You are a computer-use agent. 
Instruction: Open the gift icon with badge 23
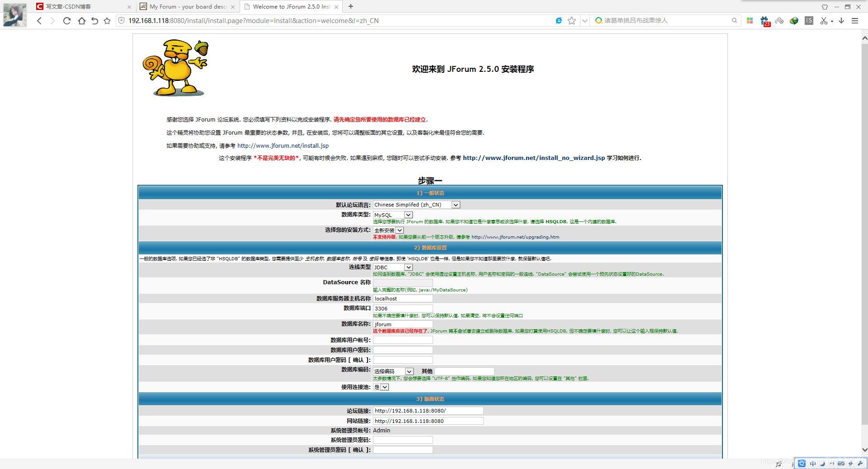point(764,21)
